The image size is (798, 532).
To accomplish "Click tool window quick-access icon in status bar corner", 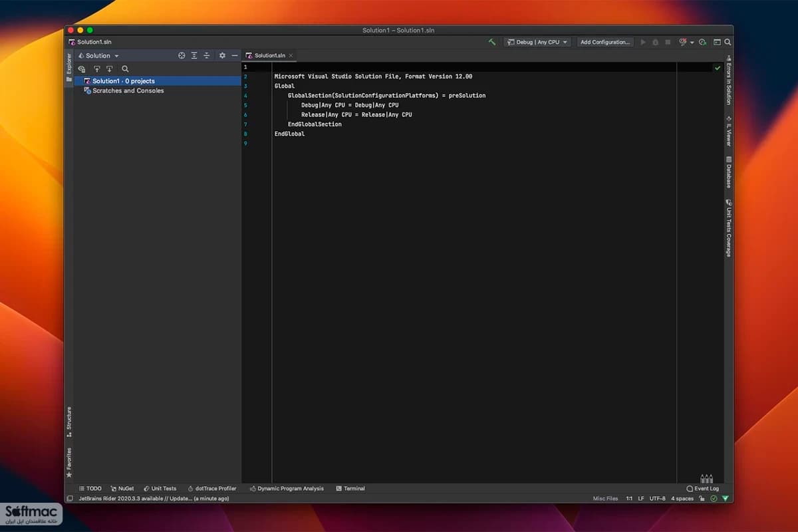I will (x=70, y=499).
